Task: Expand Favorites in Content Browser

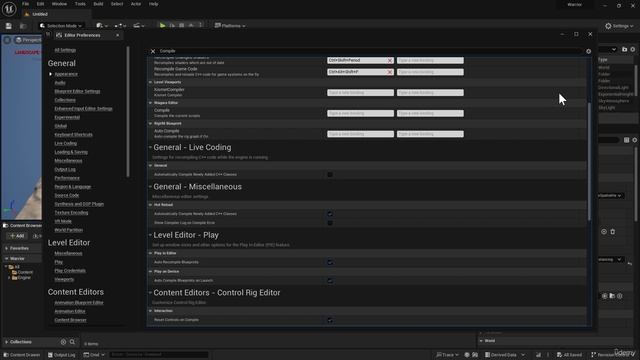Action: click(7, 248)
